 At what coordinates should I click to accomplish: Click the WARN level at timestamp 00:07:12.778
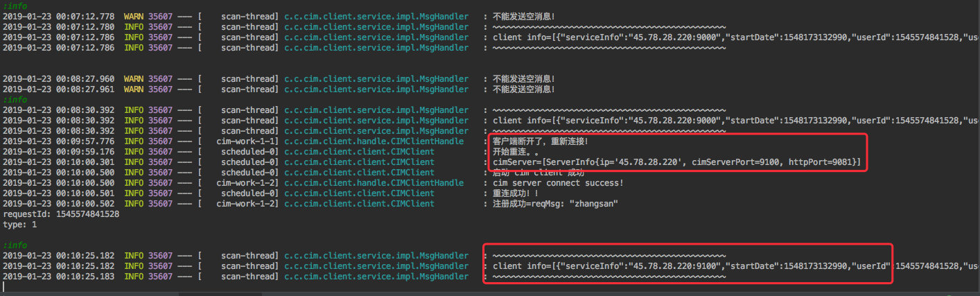click(134, 16)
